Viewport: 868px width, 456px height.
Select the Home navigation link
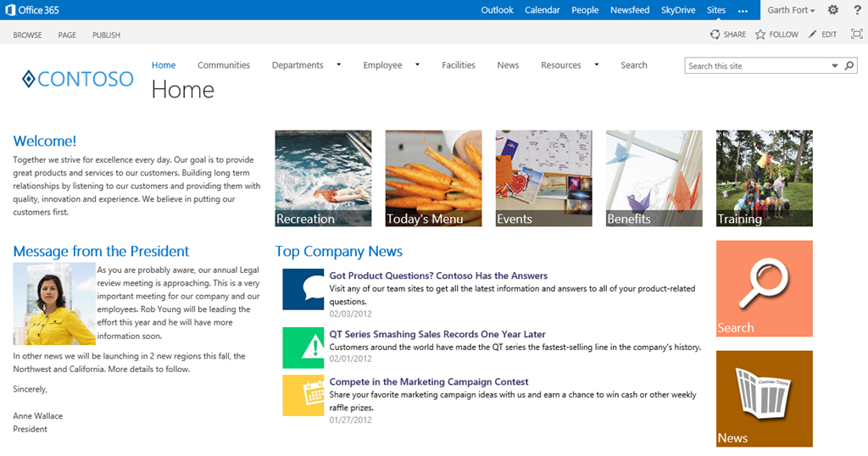point(164,64)
